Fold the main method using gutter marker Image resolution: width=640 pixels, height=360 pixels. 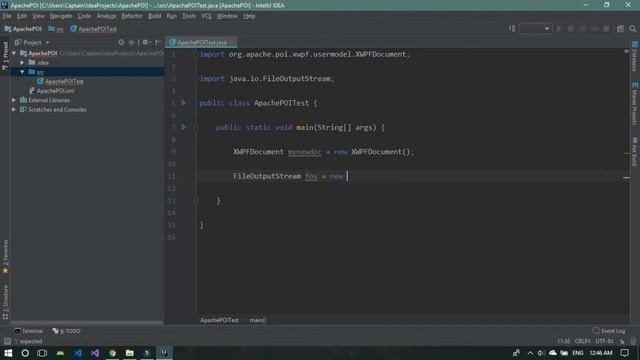(x=196, y=128)
